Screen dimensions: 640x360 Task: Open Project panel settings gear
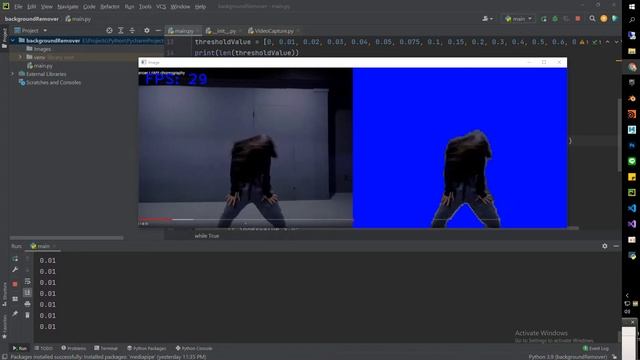click(x=147, y=30)
